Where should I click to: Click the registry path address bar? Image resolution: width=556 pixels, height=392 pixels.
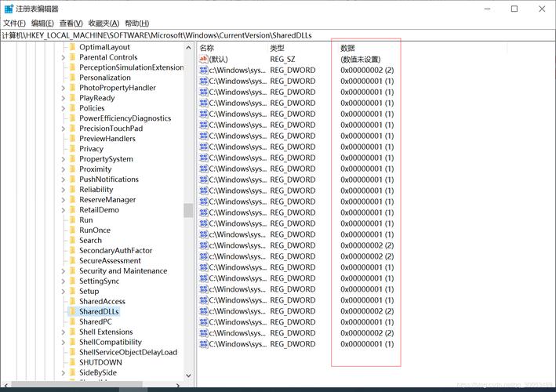pos(278,35)
